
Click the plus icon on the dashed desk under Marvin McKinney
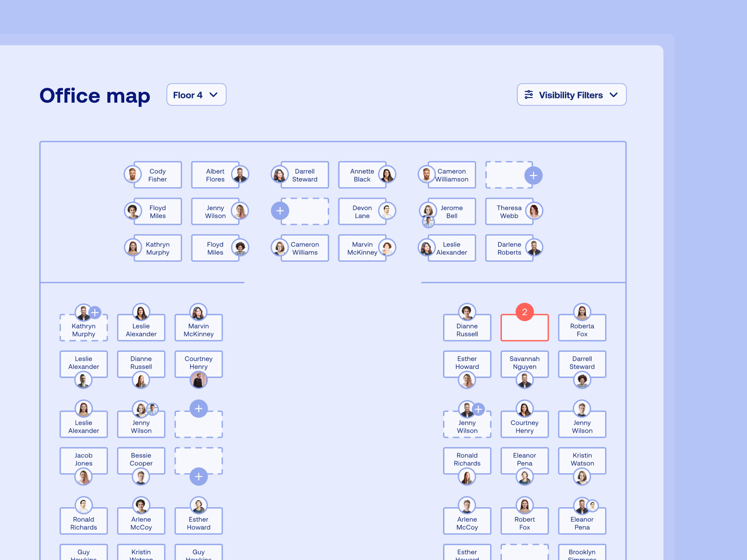click(198, 409)
